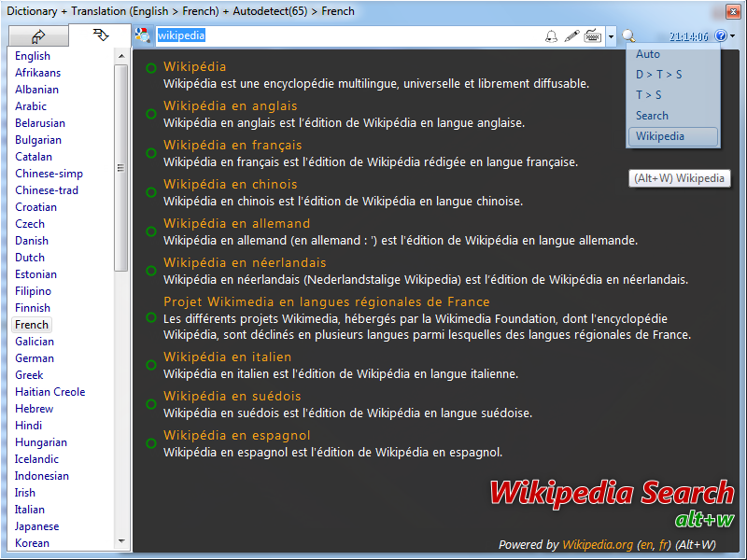The height and width of the screenshot is (560, 747).
Task: Select Albanian in the language list
Action: click(36, 90)
